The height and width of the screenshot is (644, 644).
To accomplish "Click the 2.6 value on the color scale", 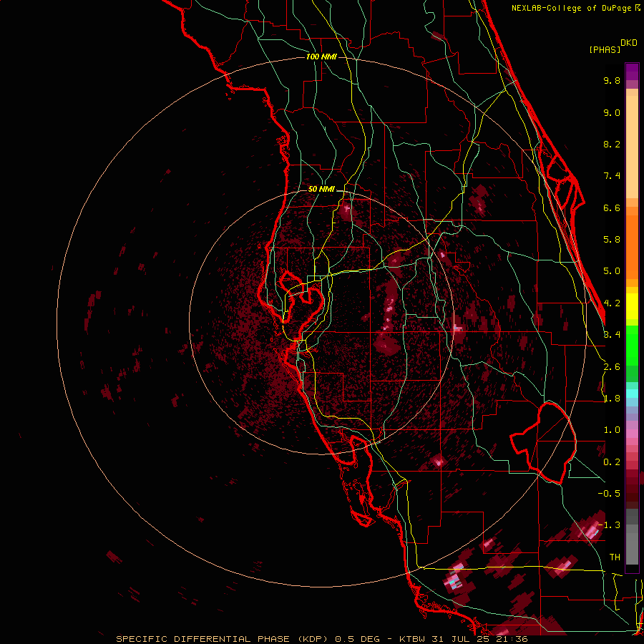I will click(612, 367).
